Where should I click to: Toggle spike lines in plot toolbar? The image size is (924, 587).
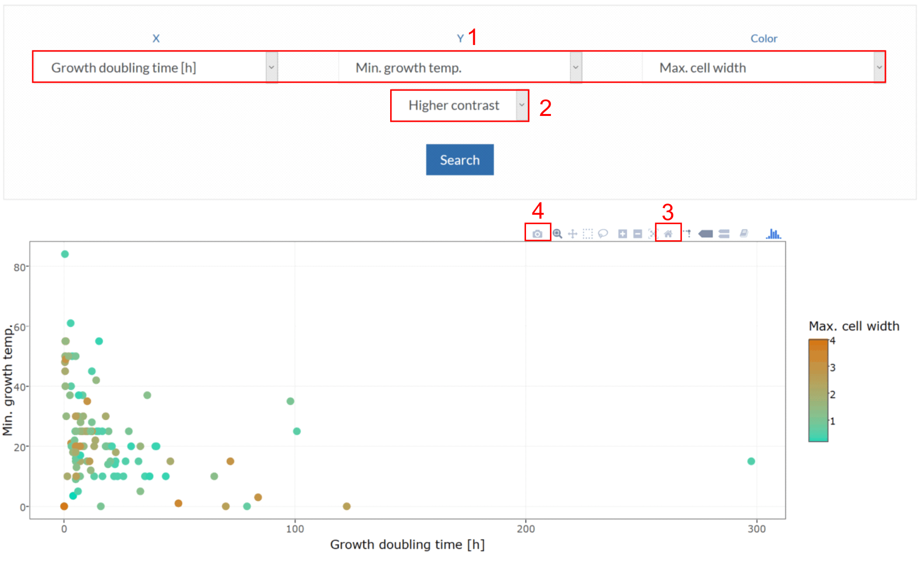click(687, 234)
